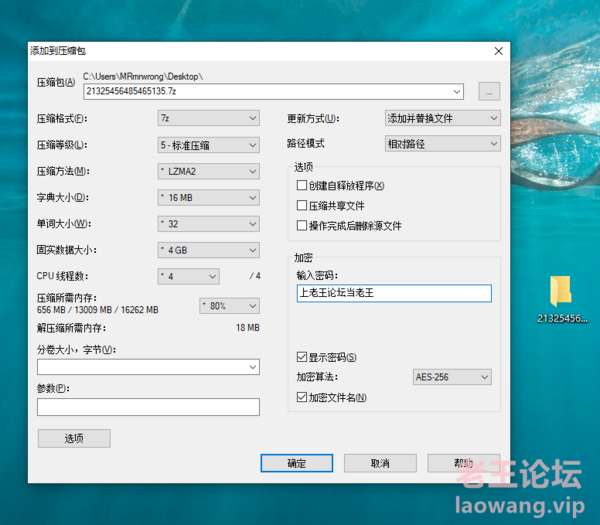This screenshot has height=525, width=600.
Task: Click the 取消 button
Action: 380,463
